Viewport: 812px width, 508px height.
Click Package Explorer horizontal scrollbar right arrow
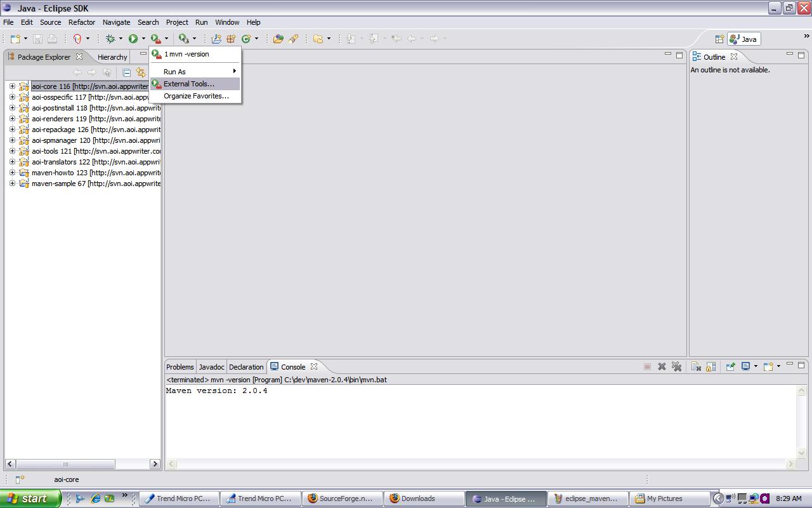tap(155, 464)
